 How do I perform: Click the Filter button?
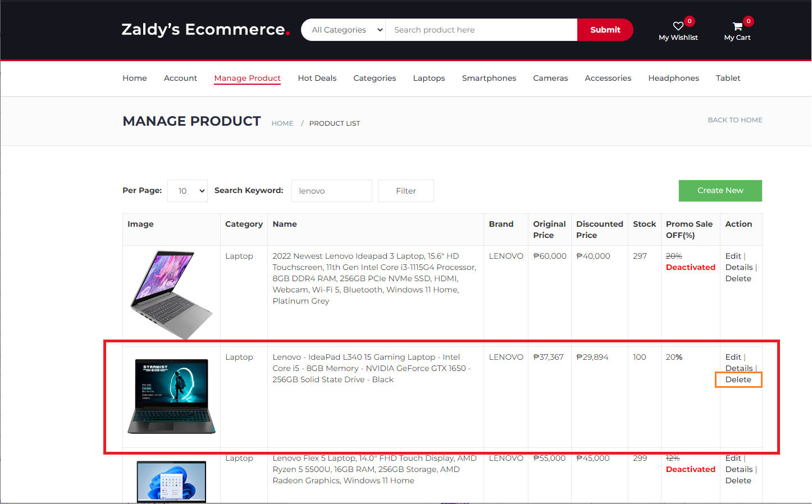pyautogui.click(x=405, y=190)
